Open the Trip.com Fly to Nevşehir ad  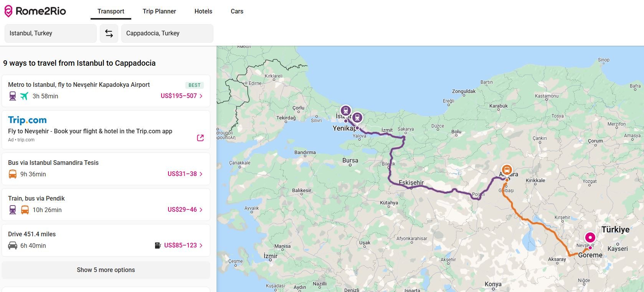point(90,131)
